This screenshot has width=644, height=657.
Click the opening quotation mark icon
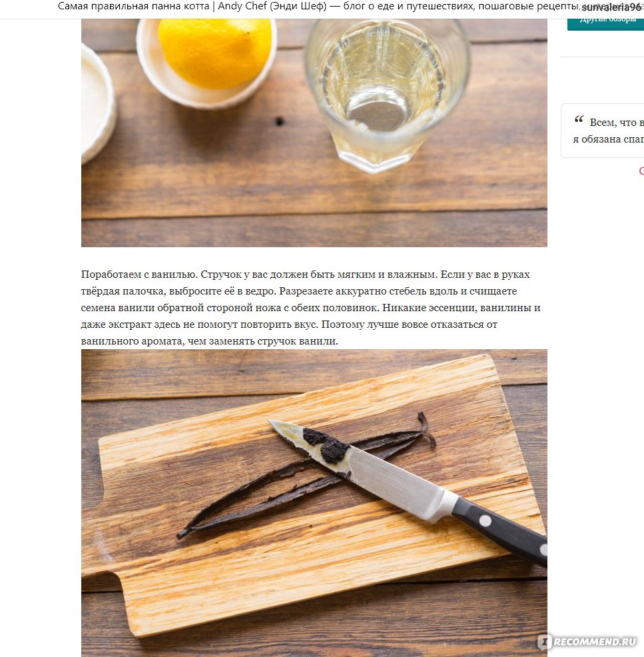point(579,120)
